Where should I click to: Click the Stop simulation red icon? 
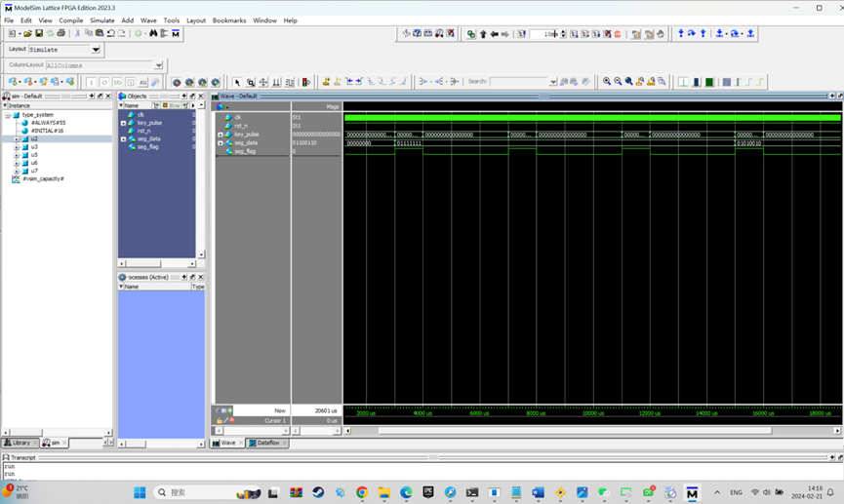(x=618, y=34)
